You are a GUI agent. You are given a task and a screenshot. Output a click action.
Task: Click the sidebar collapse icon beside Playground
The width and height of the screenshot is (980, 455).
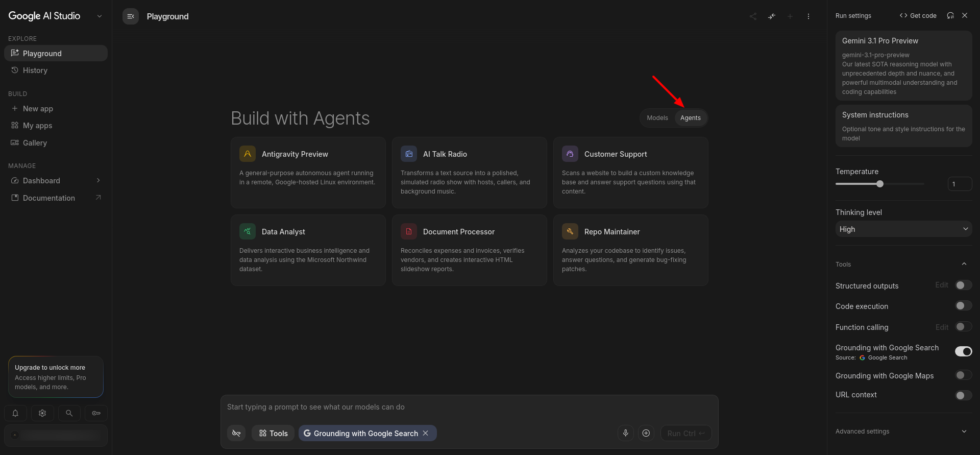click(x=131, y=16)
